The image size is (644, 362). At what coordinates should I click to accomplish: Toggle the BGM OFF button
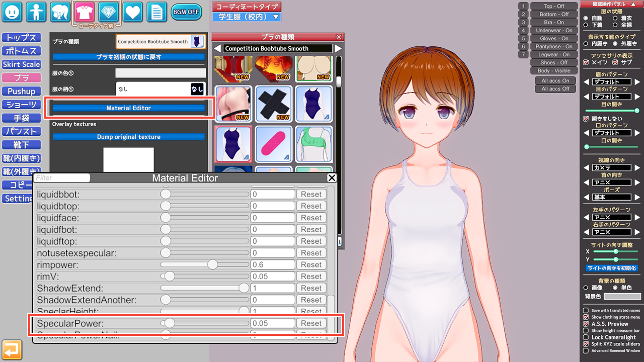pos(186,12)
